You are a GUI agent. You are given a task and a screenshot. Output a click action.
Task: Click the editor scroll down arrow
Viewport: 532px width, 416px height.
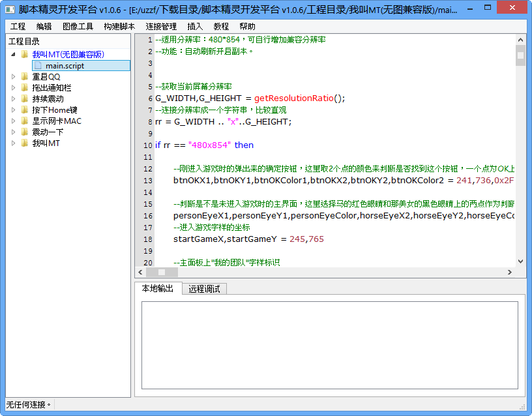(520, 261)
